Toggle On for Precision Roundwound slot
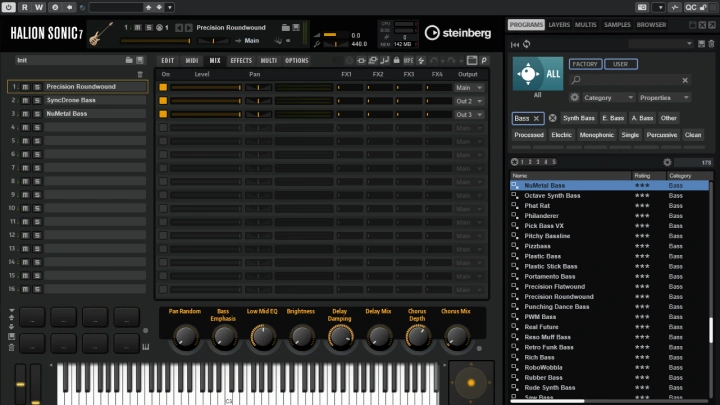This screenshot has width=720, height=405. point(163,87)
